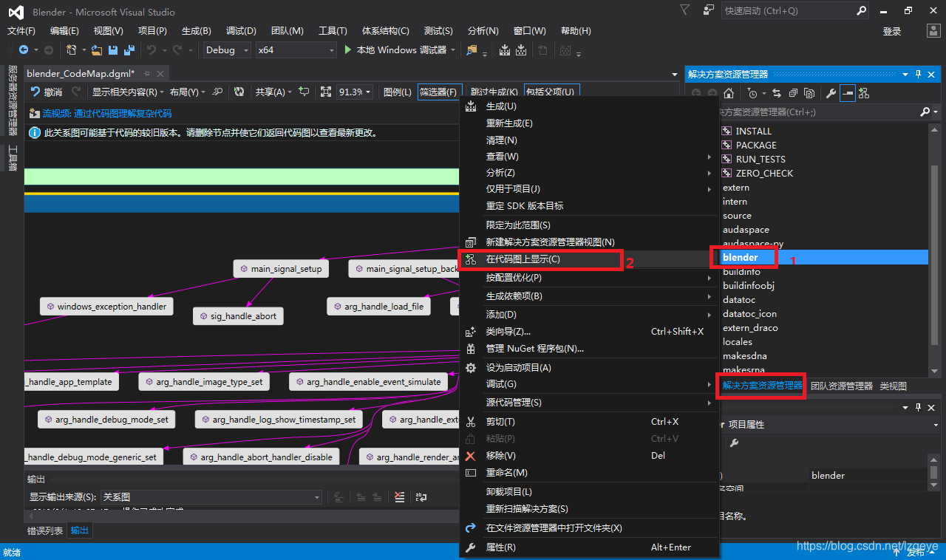
Task: Click the search magnifier in Solution Explorer
Action: [925, 112]
